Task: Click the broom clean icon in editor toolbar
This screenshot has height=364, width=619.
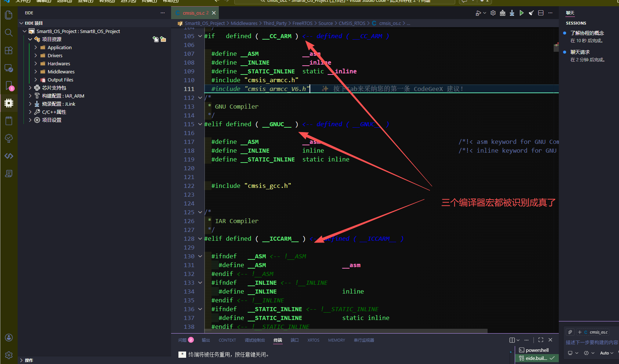Action: [x=531, y=13]
